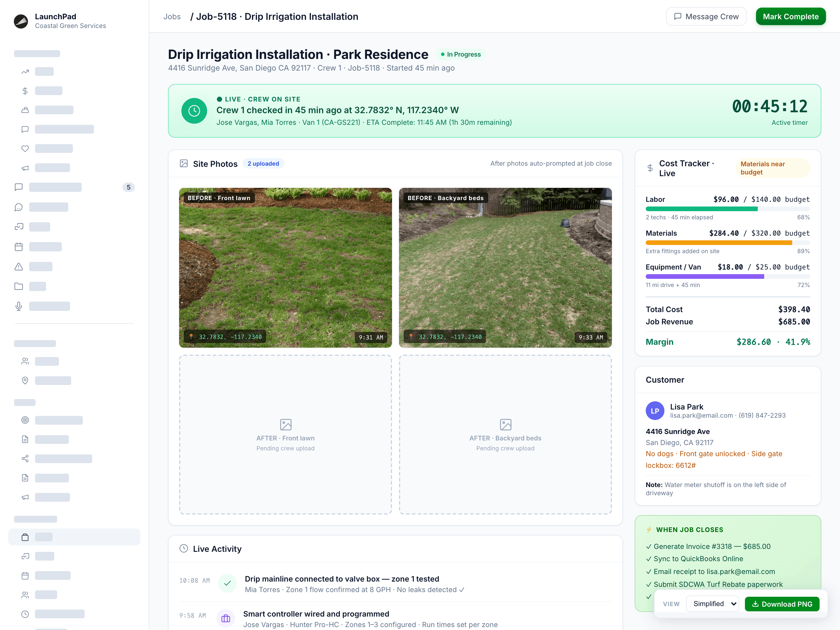Go to the Jobs breadcrumb link

[172, 17]
